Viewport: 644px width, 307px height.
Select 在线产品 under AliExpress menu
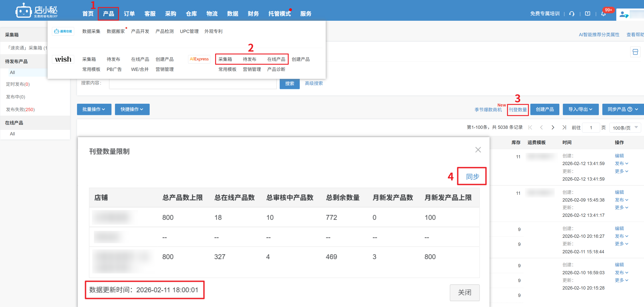(x=276, y=59)
